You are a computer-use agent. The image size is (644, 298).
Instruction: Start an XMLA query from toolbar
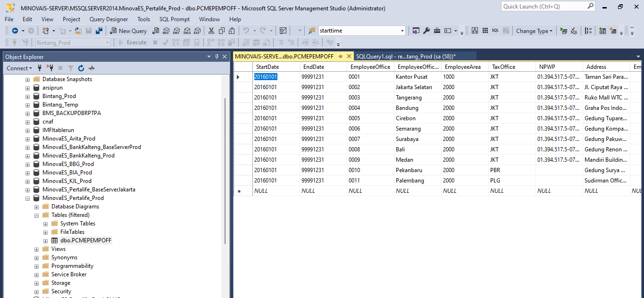click(186, 31)
